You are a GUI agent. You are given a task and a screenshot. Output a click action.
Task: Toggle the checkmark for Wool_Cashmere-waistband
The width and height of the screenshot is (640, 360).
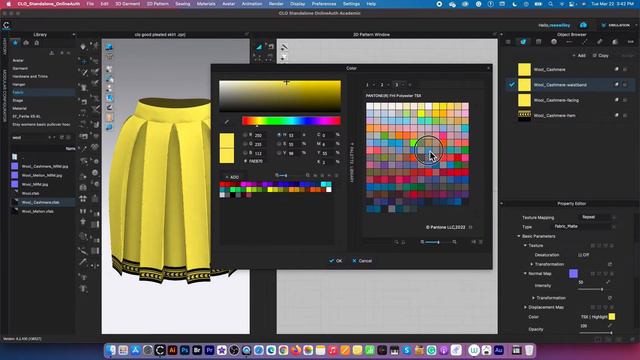(511, 85)
